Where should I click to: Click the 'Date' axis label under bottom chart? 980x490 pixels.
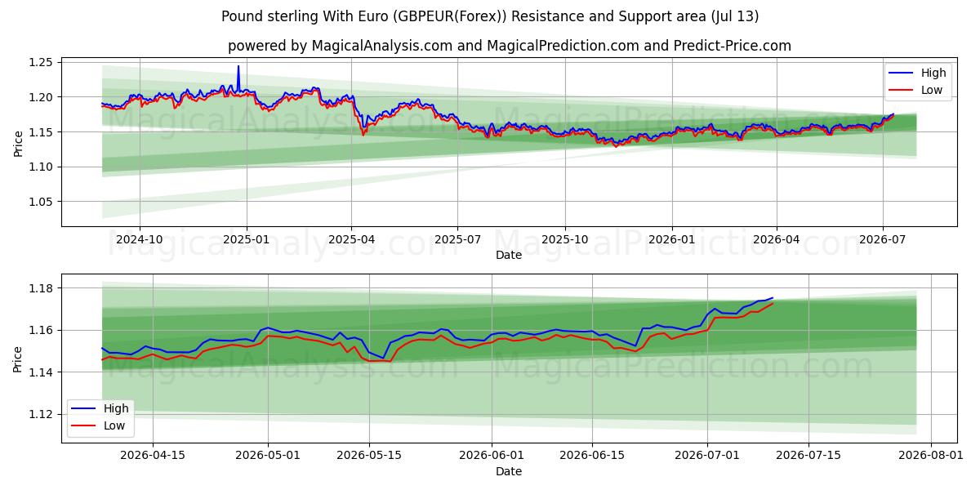coord(509,471)
